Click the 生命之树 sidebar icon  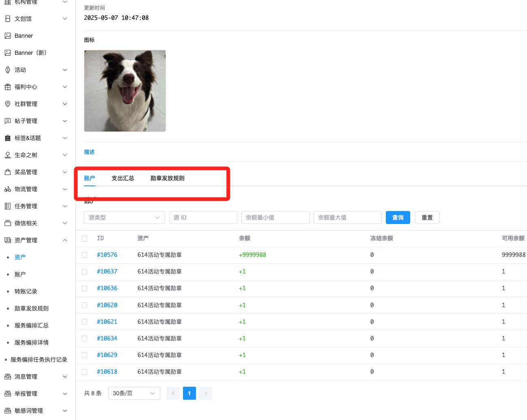coord(8,155)
